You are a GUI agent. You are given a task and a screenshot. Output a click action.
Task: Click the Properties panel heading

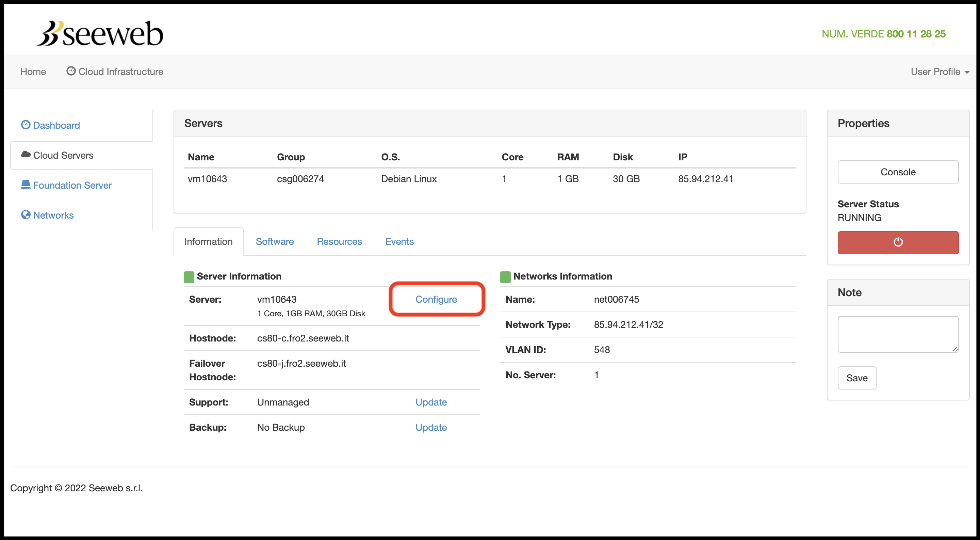click(x=863, y=123)
